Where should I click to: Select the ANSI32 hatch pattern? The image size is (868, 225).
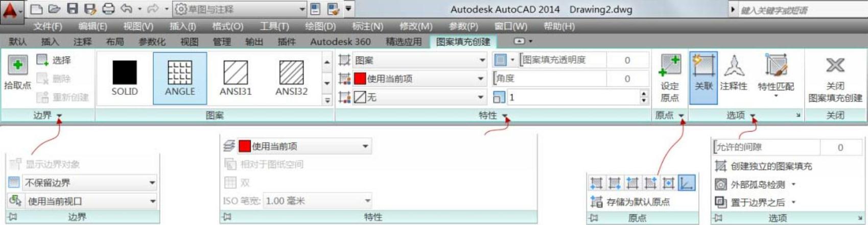click(x=291, y=78)
